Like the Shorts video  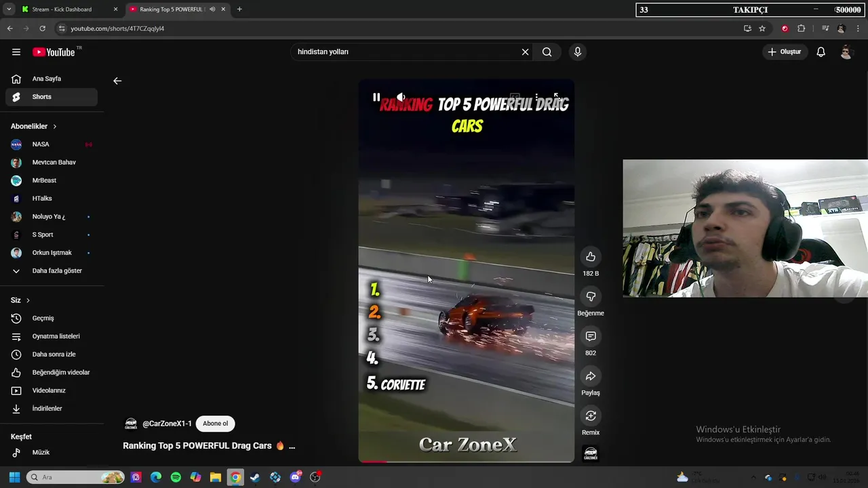coord(591,257)
